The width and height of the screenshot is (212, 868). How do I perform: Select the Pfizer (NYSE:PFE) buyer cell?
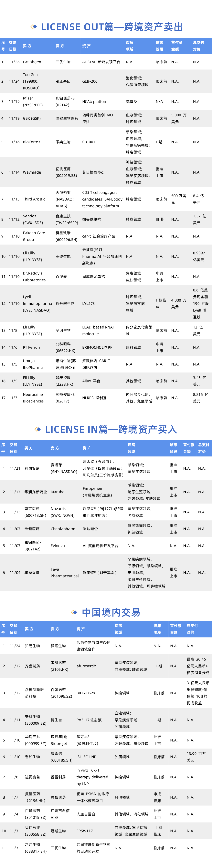33,101
